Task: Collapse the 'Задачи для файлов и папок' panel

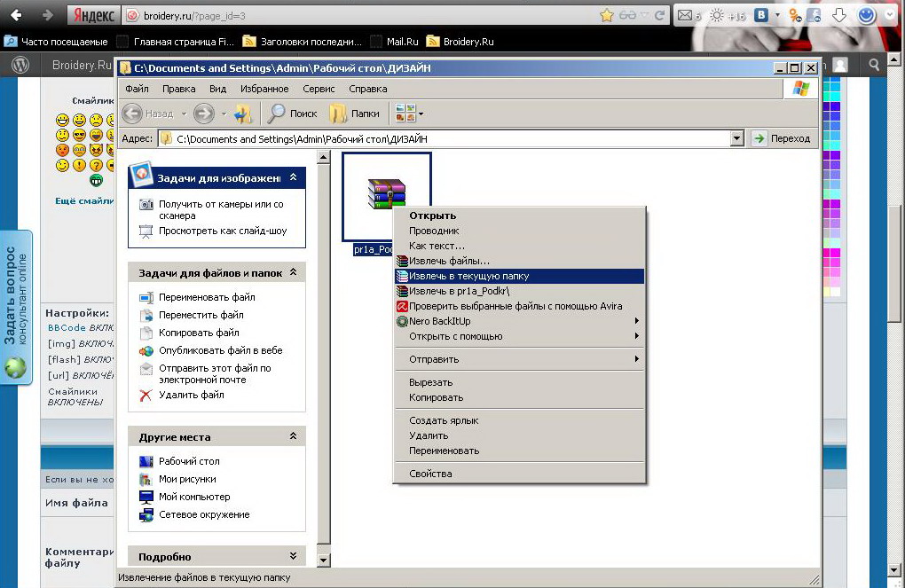Action: point(293,272)
